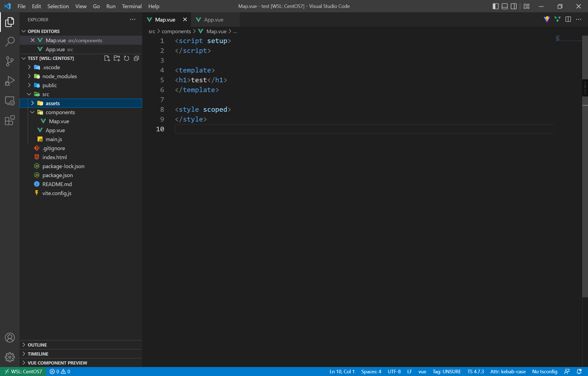Toggle the secondary side bar
The image size is (588, 376).
pyautogui.click(x=514, y=6)
